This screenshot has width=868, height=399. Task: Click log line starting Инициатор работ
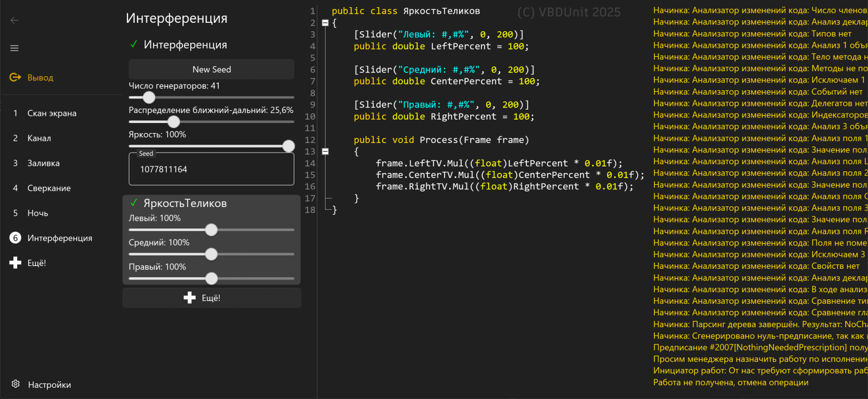760,371
